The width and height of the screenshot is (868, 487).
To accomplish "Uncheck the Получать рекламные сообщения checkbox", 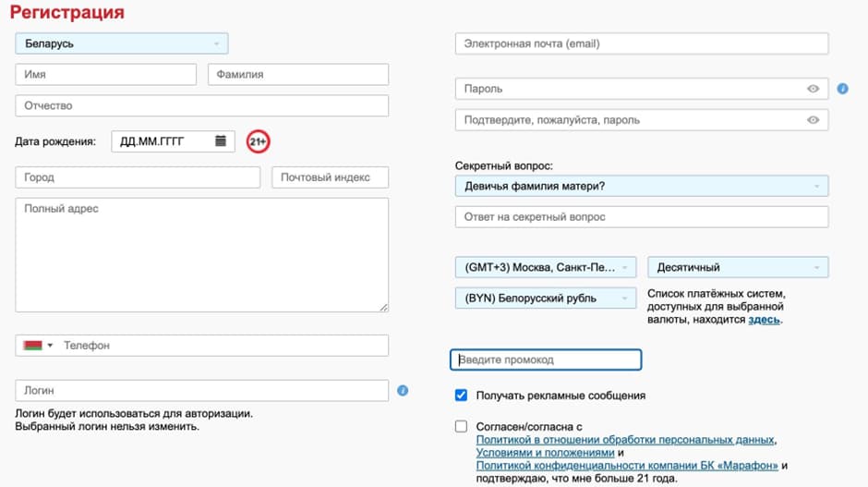I will [x=462, y=396].
